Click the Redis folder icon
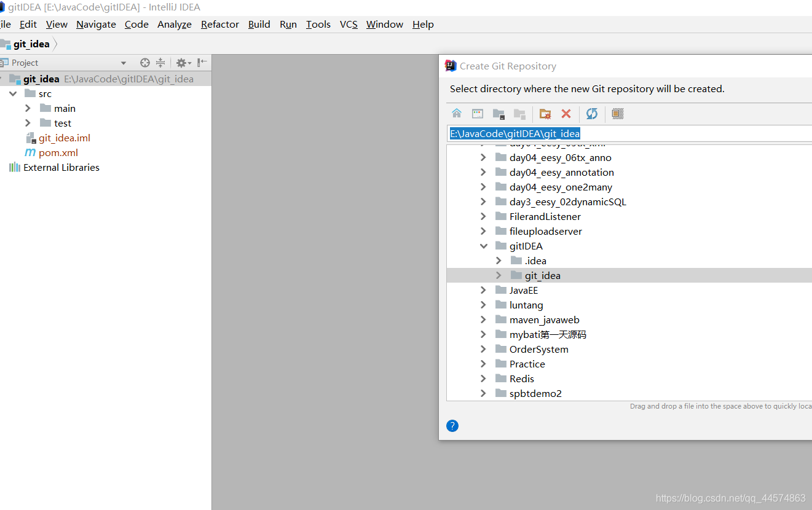Viewport: 812px width, 510px height. pyautogui.click(x=501, y=379)
